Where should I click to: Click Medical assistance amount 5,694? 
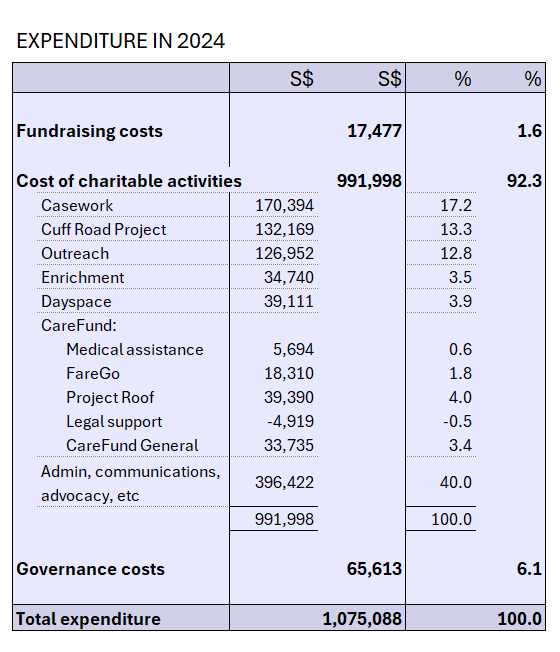(x=294, y=350)
